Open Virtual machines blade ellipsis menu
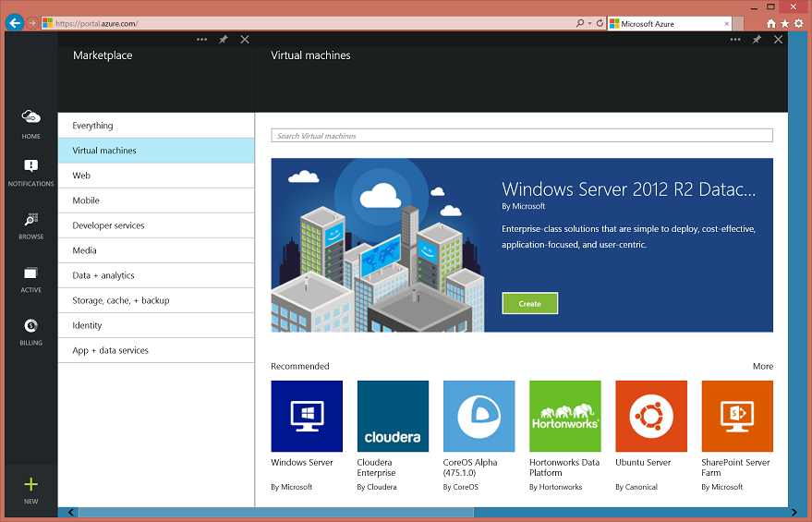Screen dimensions: 812x522 [x=735, y=40]
